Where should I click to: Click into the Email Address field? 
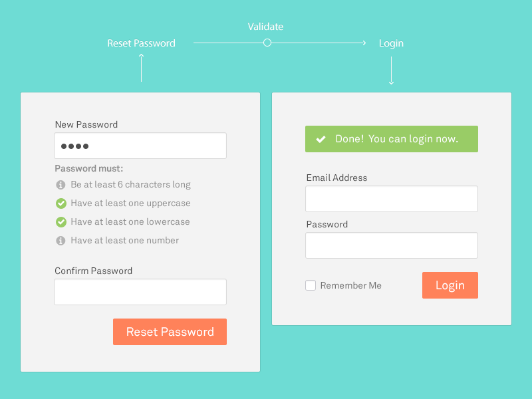click(x=391, y=199)
